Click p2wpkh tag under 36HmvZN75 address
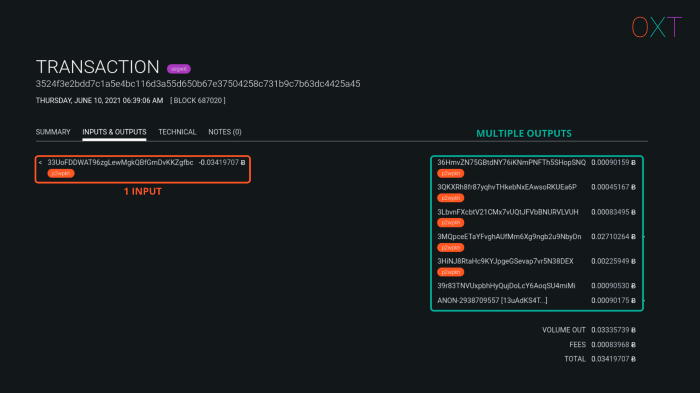The image size is (700, 393). pos(450,173)
